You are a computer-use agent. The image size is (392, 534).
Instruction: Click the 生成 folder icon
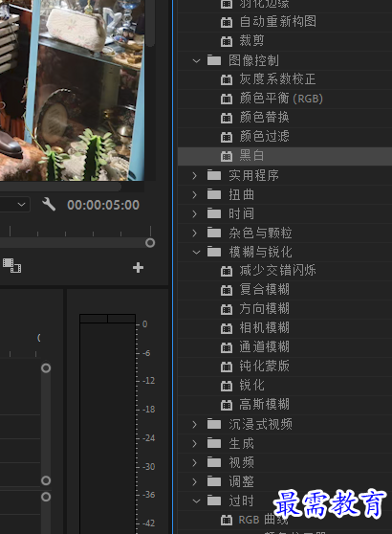pos(214,443)
